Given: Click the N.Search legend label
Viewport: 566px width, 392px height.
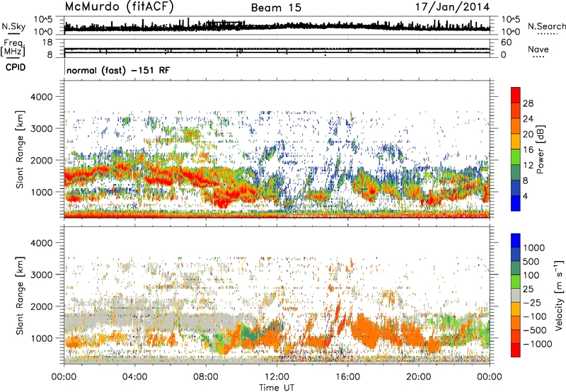Looking at the screenshot, I should point(546,26).
